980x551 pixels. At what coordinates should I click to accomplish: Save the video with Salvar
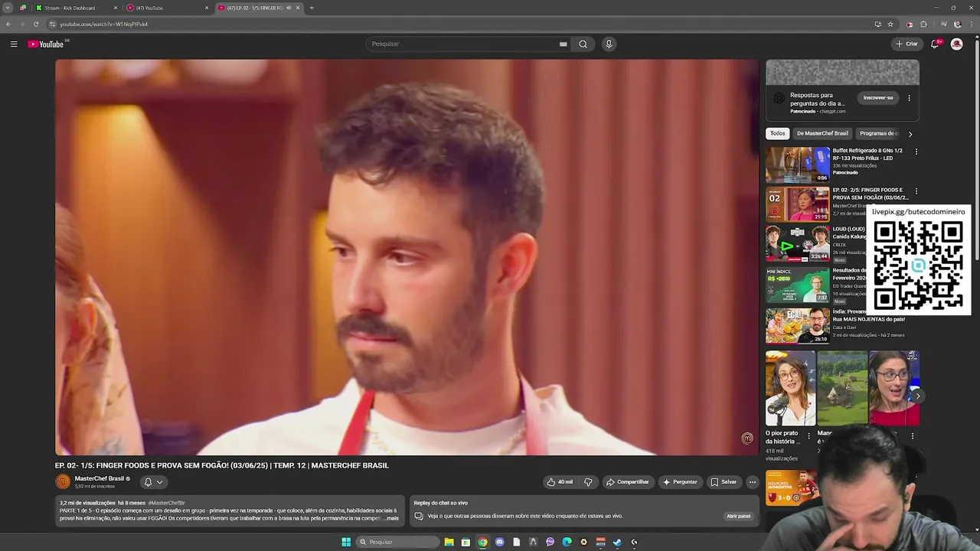click(724, 482)
